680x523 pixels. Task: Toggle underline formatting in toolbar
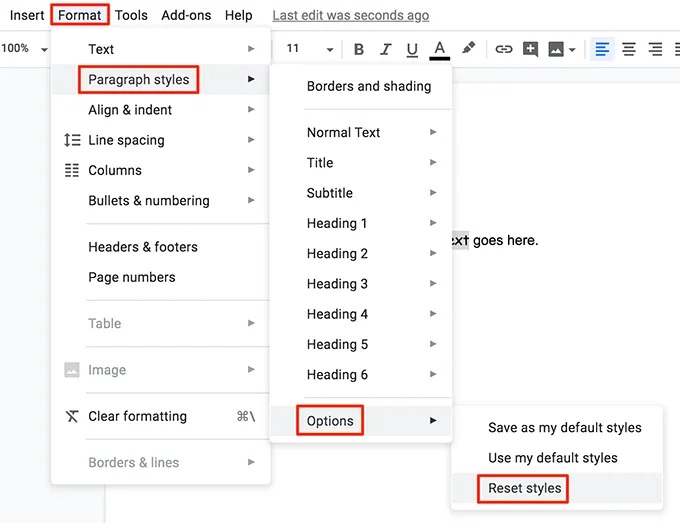pos(412,49)
